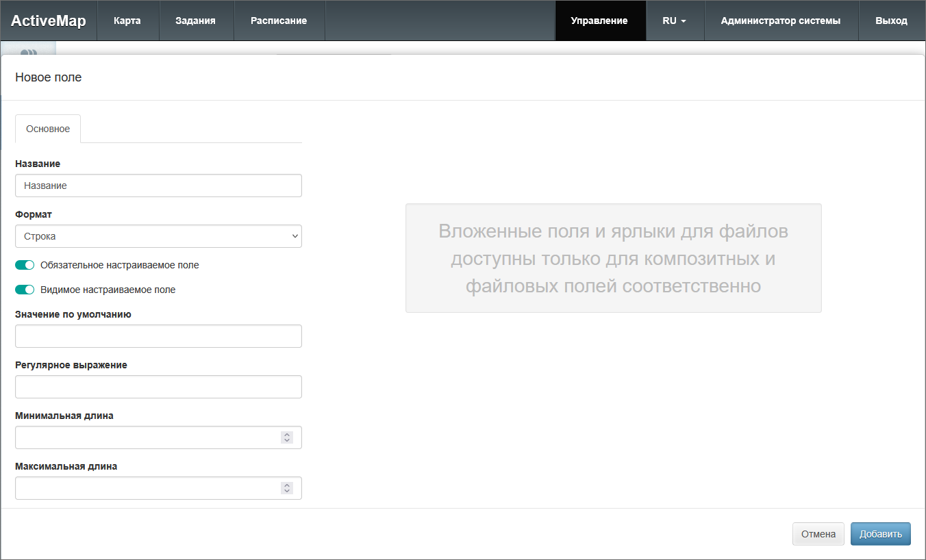Viewport: 926px width, 560px height.
Task: Click Минимальная длина spinner arrows
Action: [287, 437]
